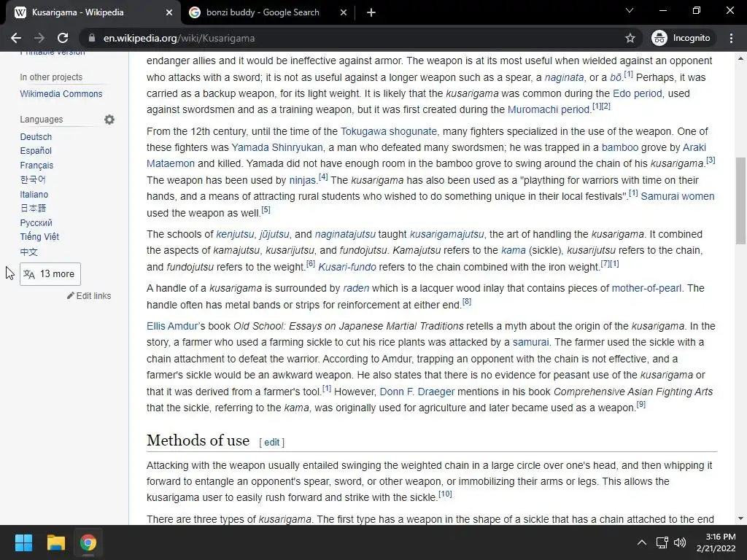
Task: Open the tab search dropdown chevron
Action: tap(630, 10)
